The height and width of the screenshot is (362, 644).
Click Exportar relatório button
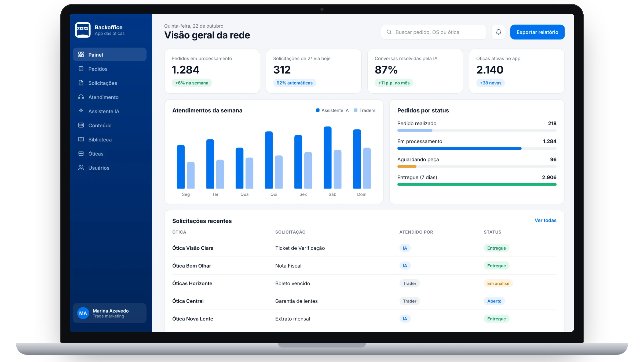pos(537,32)
